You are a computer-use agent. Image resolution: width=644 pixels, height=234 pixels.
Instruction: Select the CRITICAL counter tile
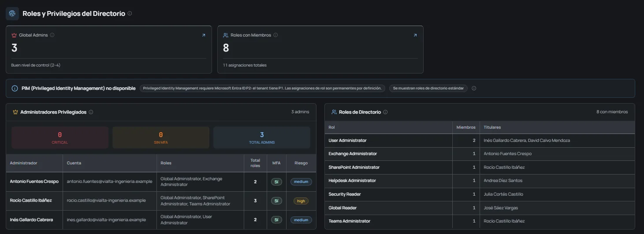60,137
